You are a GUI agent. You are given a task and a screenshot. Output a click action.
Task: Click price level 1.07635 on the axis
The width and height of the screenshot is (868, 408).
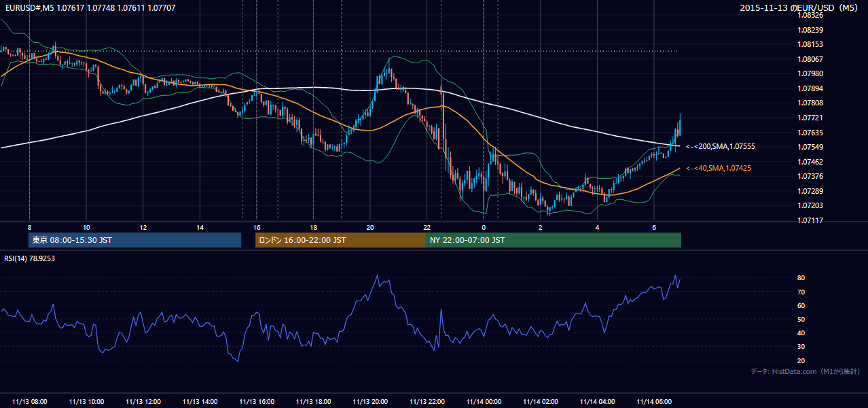pos(812,133)
